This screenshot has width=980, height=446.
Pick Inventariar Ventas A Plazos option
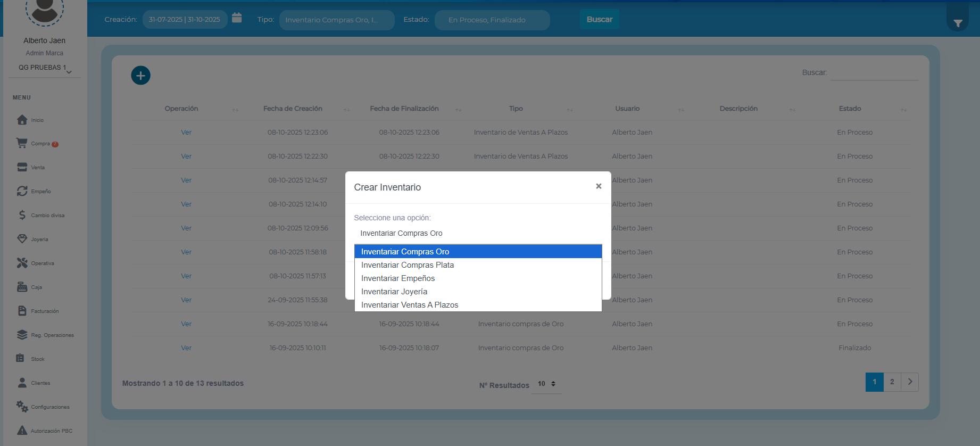click(410, 305)
